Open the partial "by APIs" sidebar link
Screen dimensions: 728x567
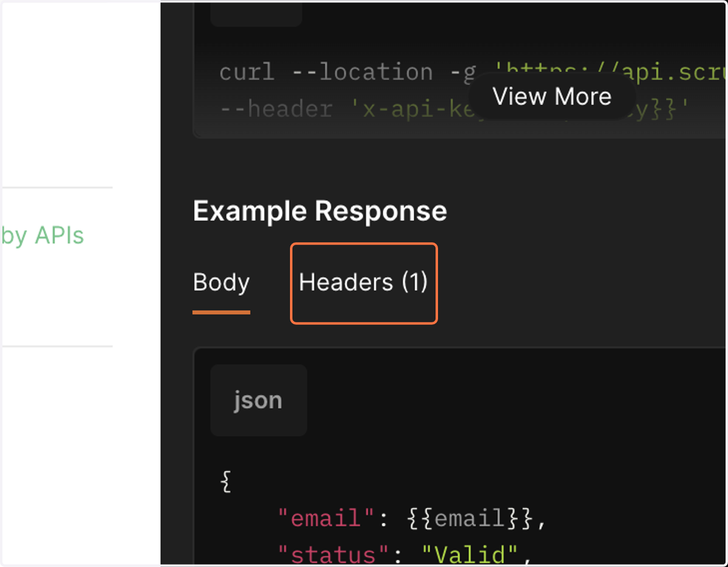click(x=42, y=236)
